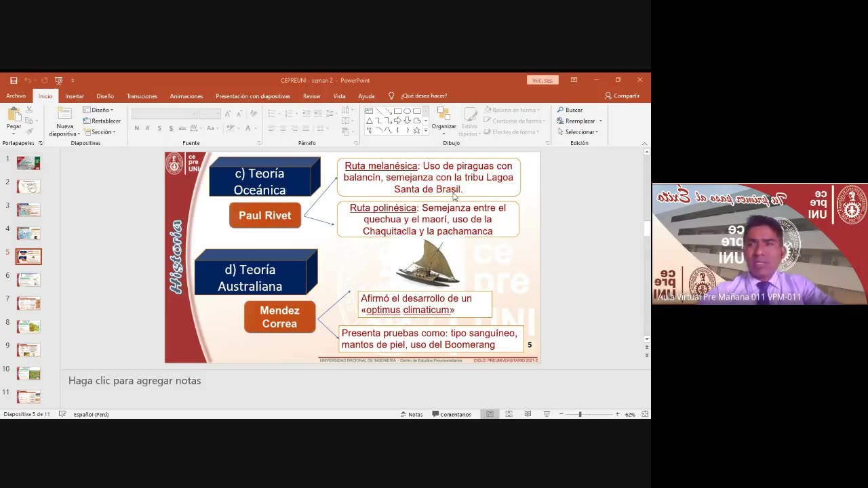Viewport: 868px width, 488px height.
Task: Click zoom in plus button
Action: pos(617,414)
